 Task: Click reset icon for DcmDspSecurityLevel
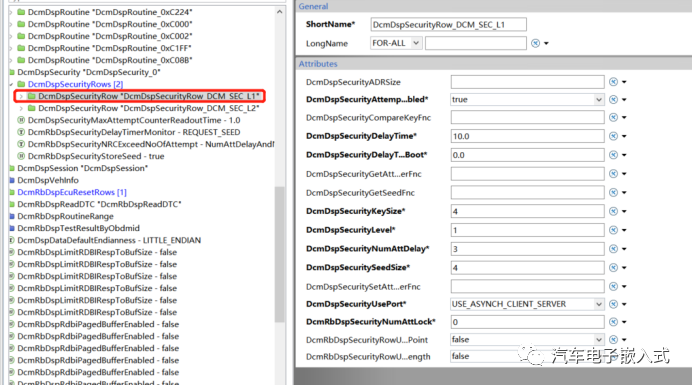tap(613, 230)
